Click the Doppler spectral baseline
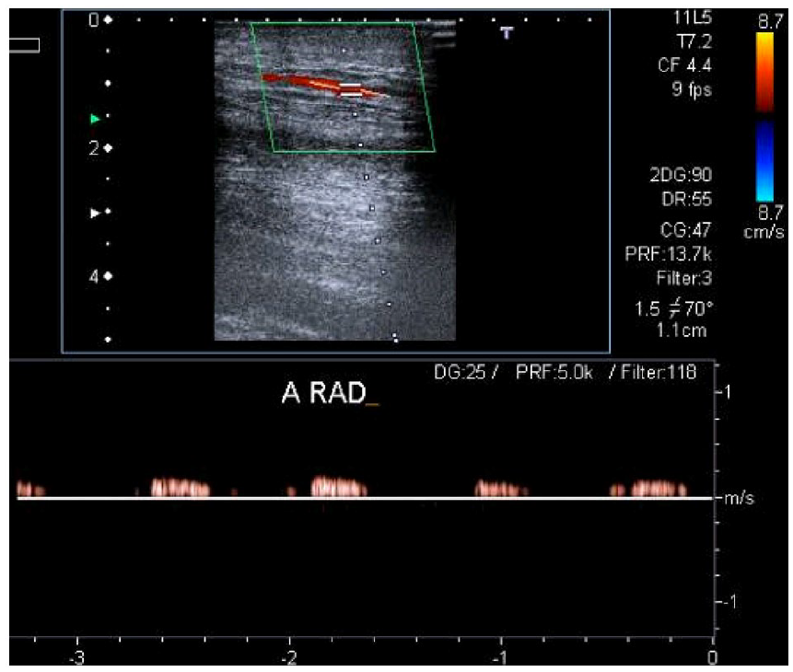The height and width of the screenshot is (672, 793). pyautogui.click(x=365, y=499)
